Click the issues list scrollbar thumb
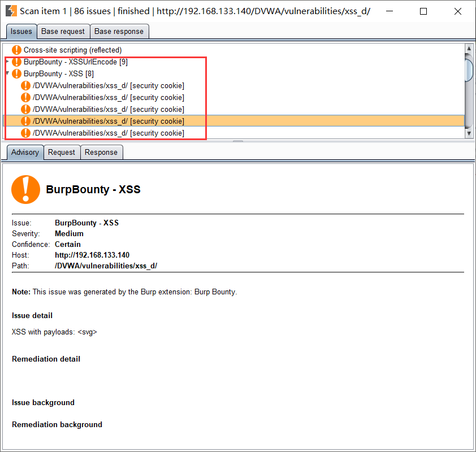Viewport: 476px width, 452px height. pyautogui.click(x=469, y=71)
